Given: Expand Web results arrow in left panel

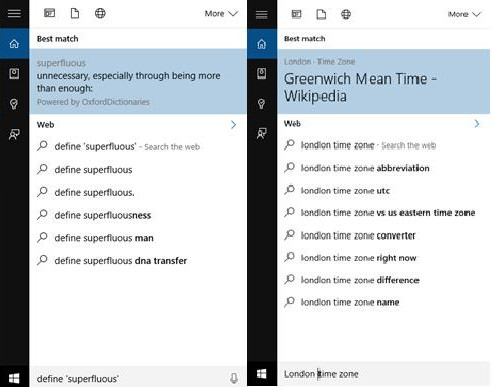Looking at the screenshot, I should pos(233,125).
